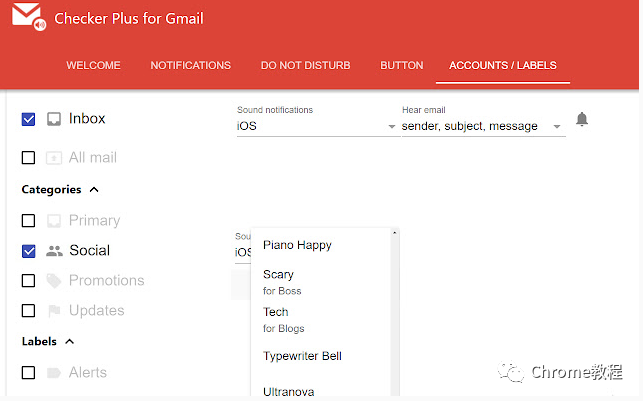Choose Piano Happy sound option
643x401 pixels.
[321, 245]
